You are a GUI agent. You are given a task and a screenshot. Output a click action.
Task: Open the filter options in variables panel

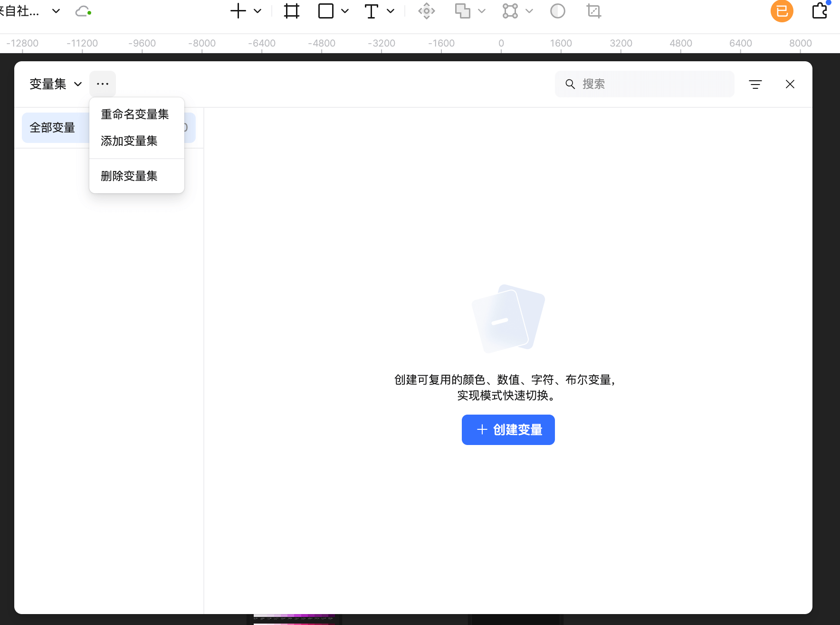tap(756, 84)
